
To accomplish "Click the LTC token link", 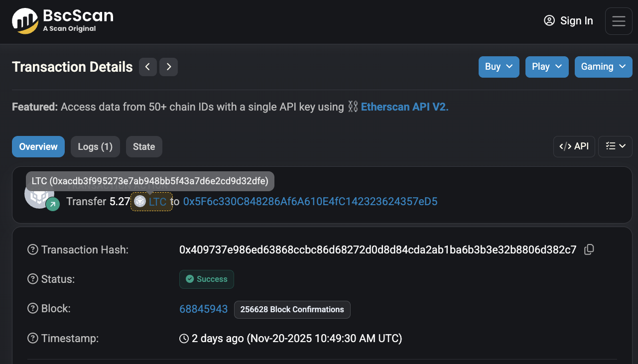I will tap(157, 202).
